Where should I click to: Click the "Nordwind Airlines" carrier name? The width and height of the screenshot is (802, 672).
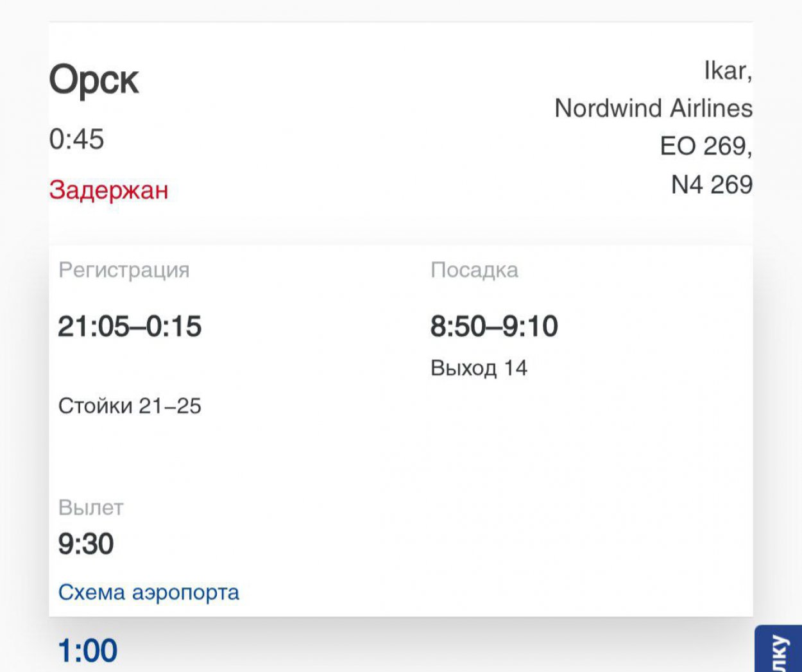pos(653,108)
